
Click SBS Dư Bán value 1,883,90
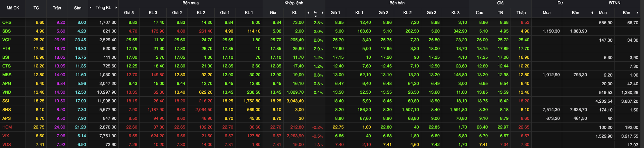(x=579, y=31)
